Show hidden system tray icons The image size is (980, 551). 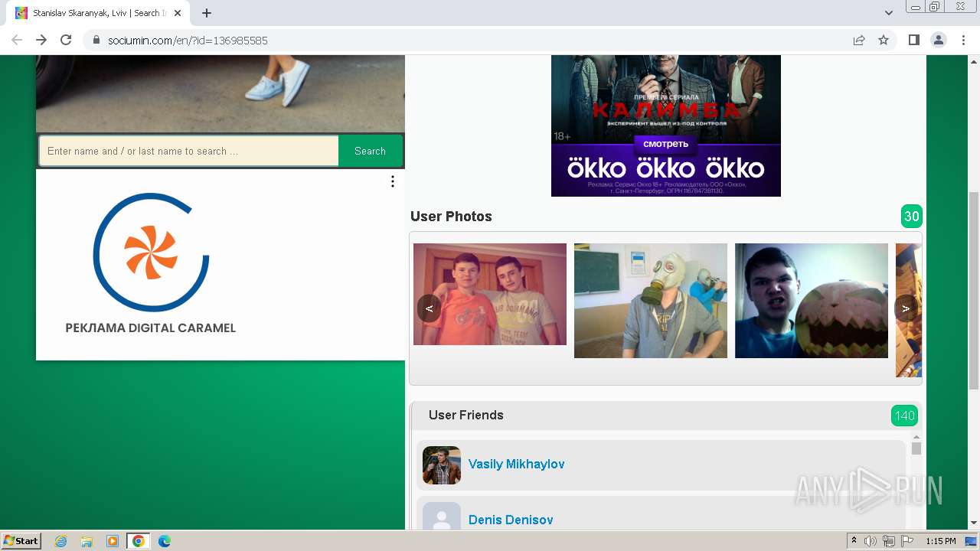click(x=854, y=541)
